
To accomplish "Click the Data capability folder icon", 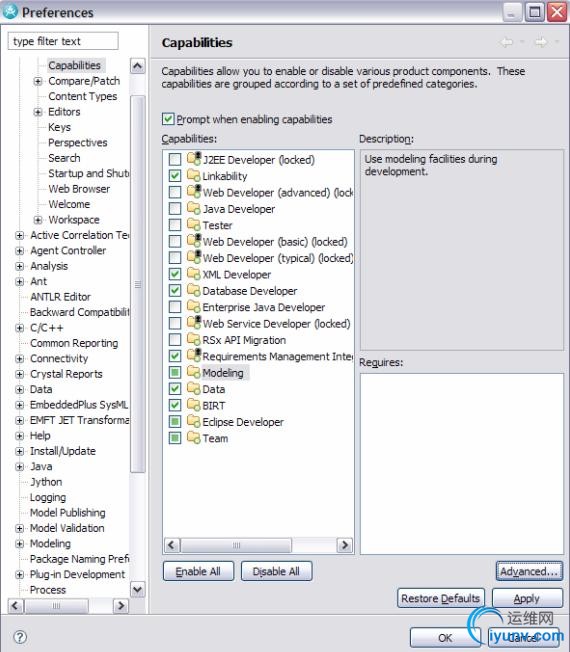I will point(194,389).
